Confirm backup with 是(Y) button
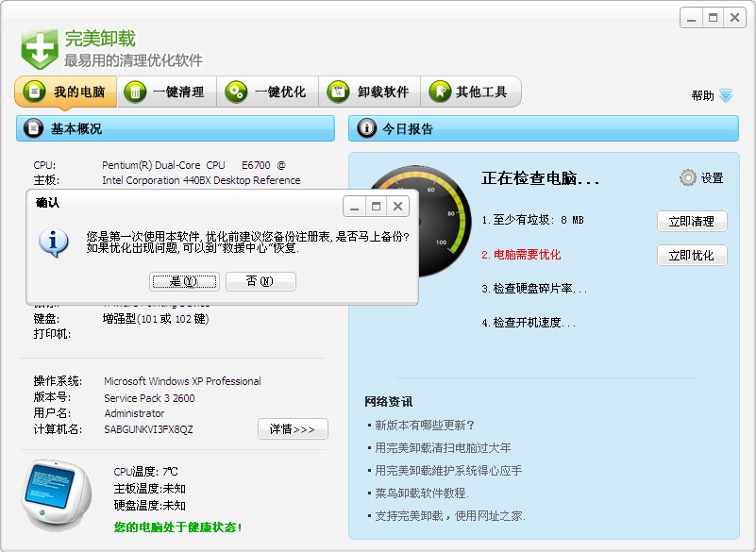 184,281
